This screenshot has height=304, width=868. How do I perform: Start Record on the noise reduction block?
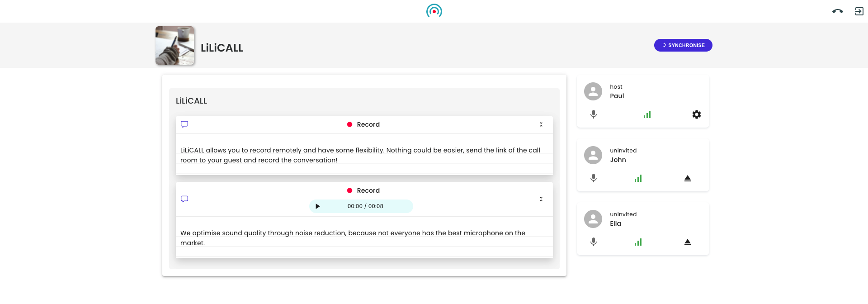363,190
